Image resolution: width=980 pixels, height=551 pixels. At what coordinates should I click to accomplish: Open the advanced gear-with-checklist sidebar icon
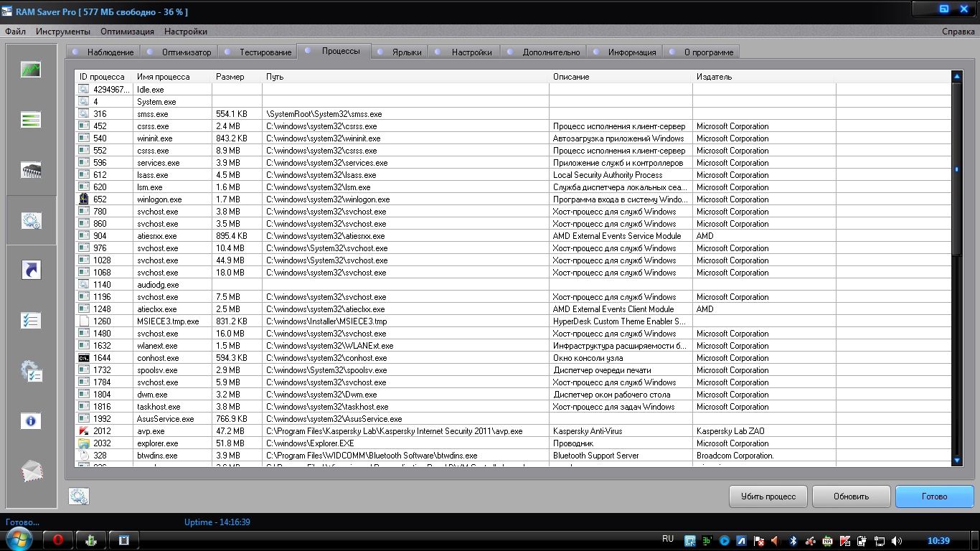31,371
